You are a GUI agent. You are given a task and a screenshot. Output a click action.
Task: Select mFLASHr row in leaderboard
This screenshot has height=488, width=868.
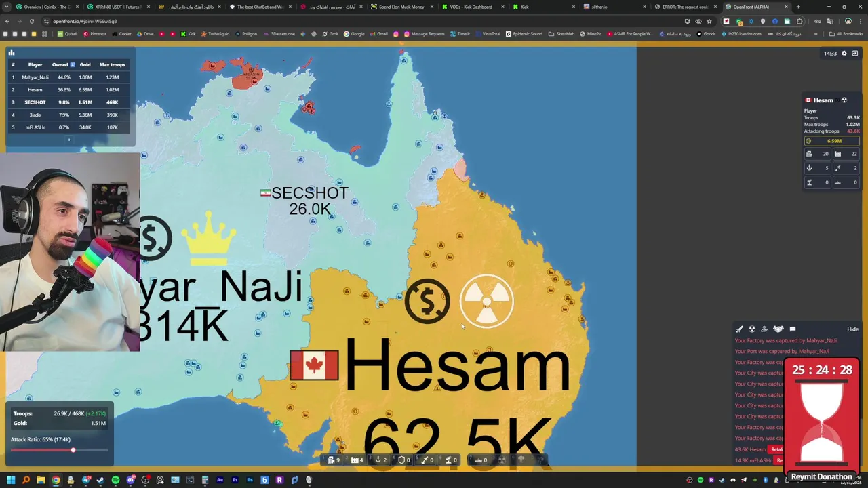coord(69,127)
